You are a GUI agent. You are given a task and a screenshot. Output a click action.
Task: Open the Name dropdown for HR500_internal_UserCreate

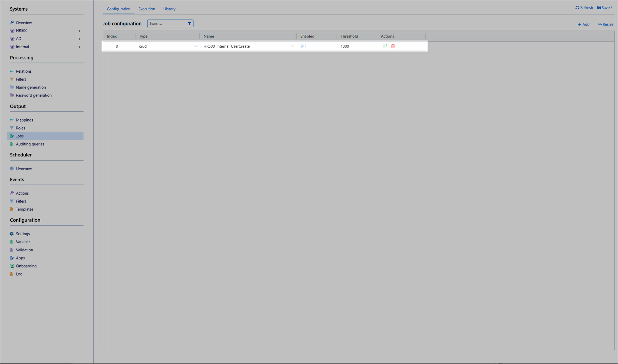292,46
